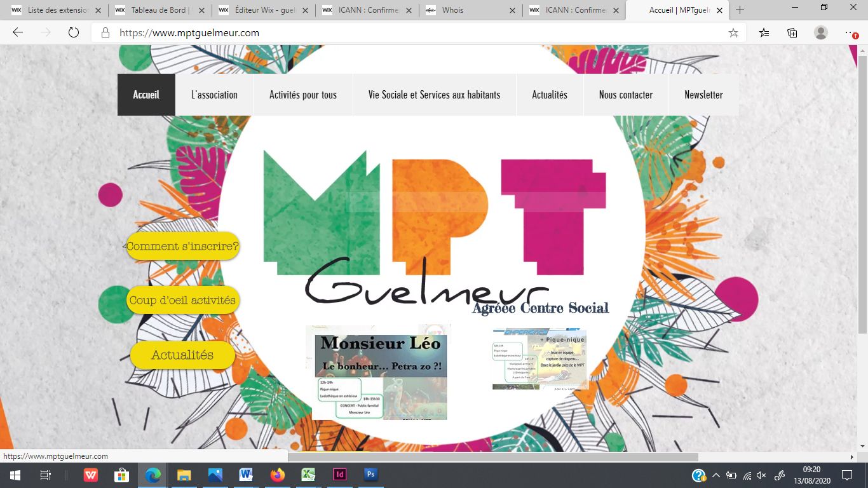Click the yellow Actualités button
868x488 pixels.
tap(182, 355)
